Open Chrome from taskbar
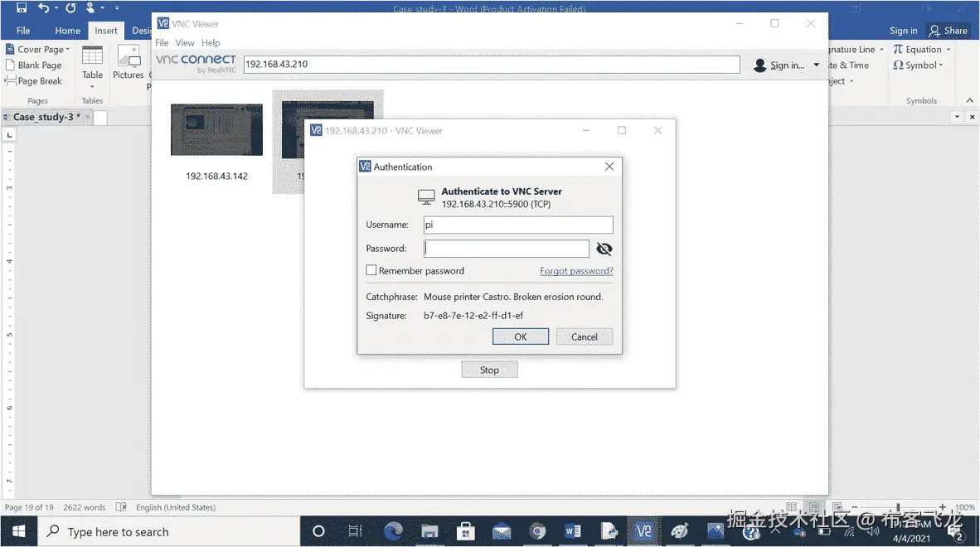Screen dimensions: 980x547 pos(537,531)
